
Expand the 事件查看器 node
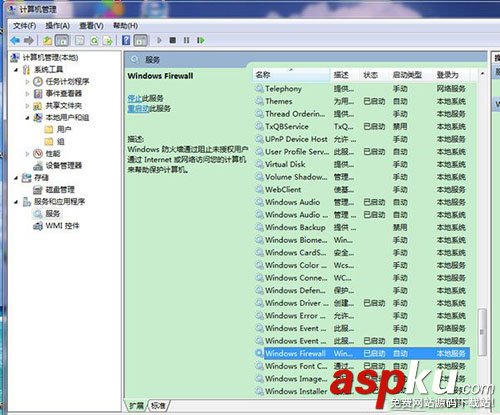(27, 94)
